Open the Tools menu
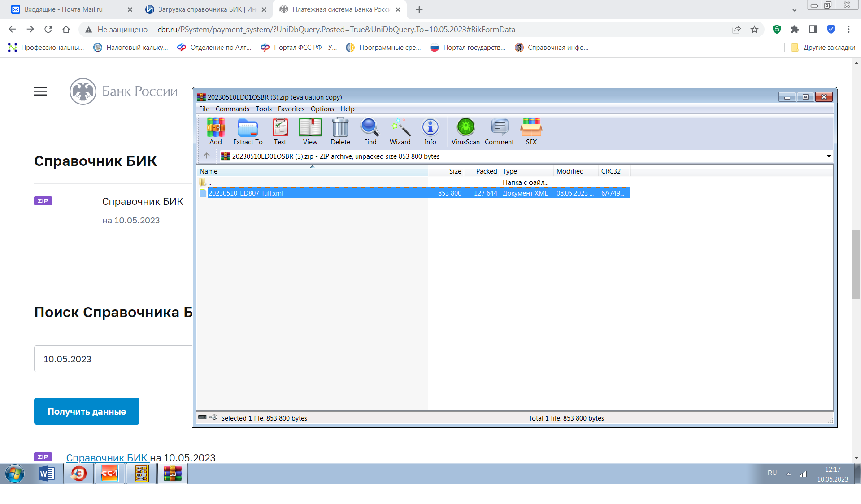861x504 pixels. 264,109
